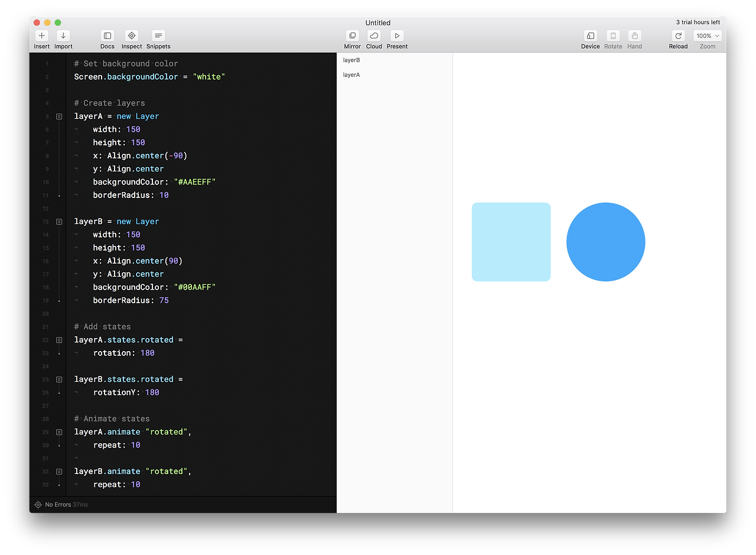
Task: Open the 100% Zoom dropdown
Action: (x=708, y=36)
